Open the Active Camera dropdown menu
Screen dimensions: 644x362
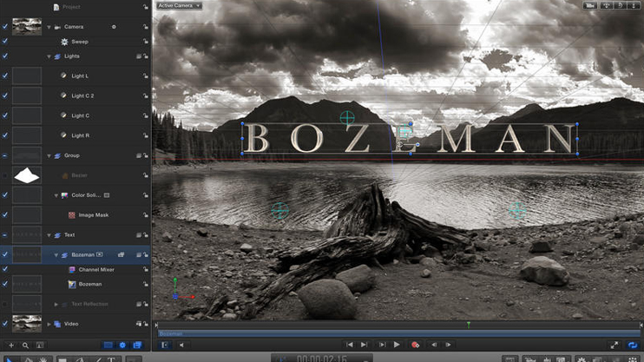point(179,5)
